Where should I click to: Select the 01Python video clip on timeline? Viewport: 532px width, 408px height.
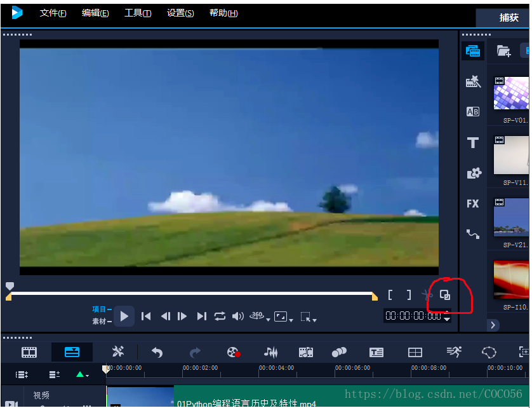click(x=317, y=396)
